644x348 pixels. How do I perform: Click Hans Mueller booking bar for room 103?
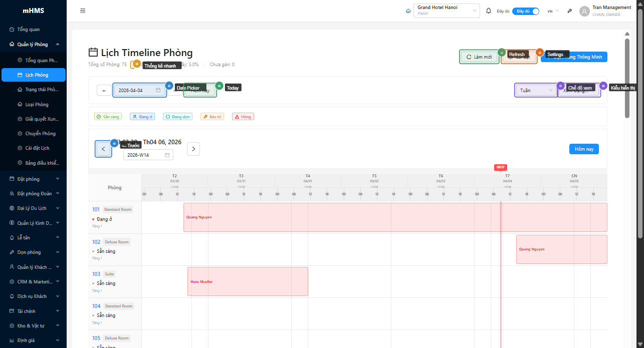248,281
